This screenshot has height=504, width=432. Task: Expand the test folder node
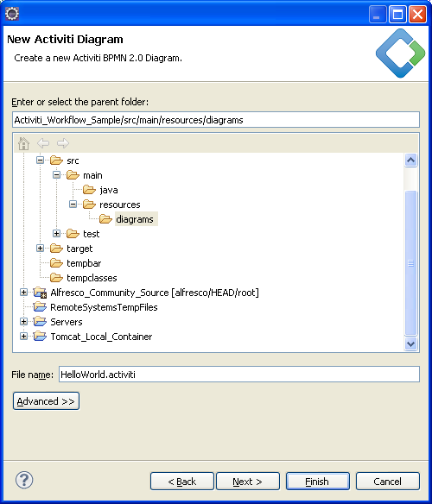point(57,233)
